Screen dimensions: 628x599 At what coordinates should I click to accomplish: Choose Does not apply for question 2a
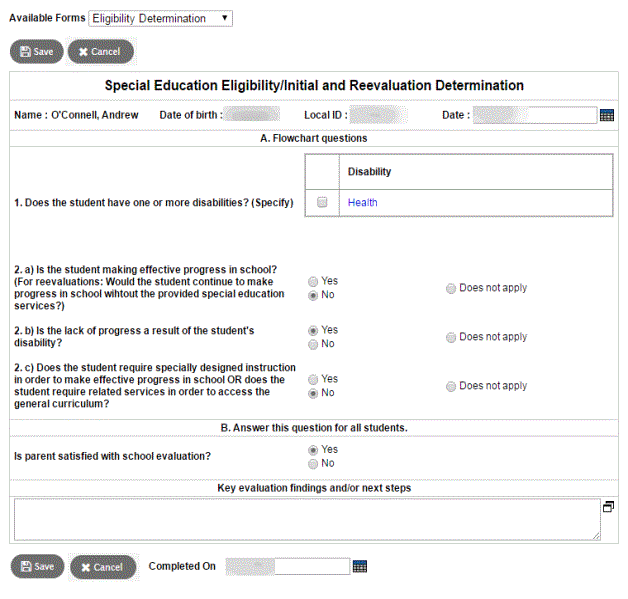pyautogui.click(x=451, y=288)
